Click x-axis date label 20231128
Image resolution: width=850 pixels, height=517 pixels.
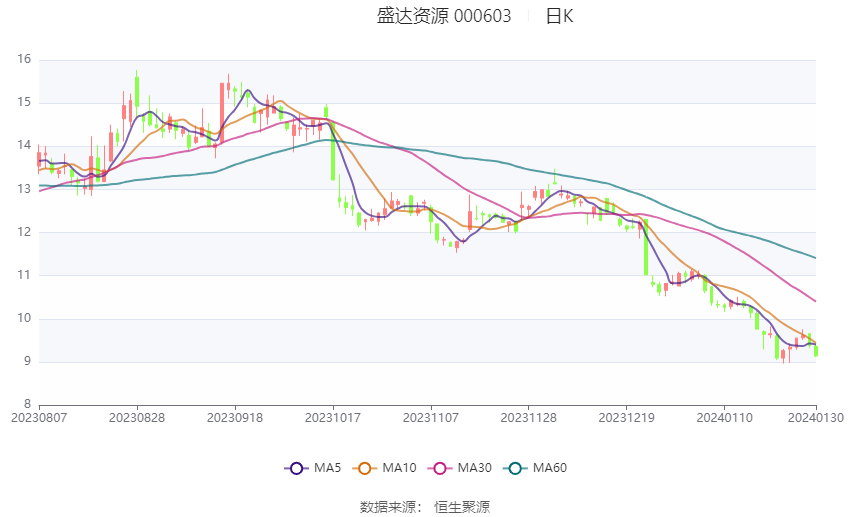pos(529,418)
